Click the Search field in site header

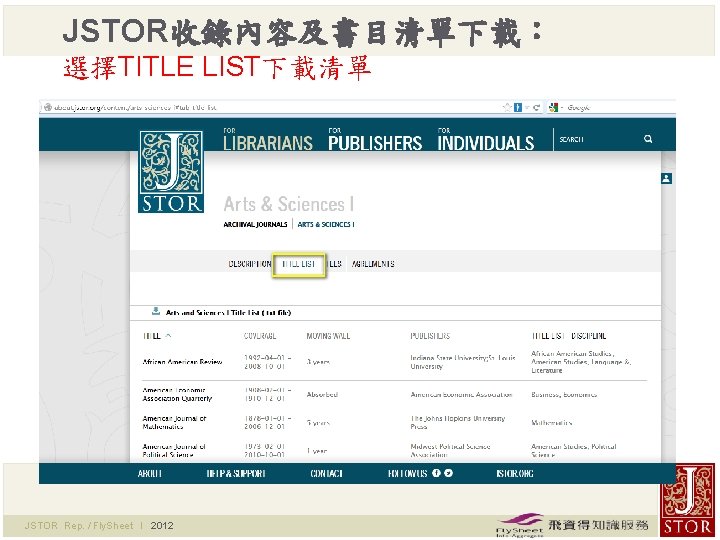[x=597, y=139]
